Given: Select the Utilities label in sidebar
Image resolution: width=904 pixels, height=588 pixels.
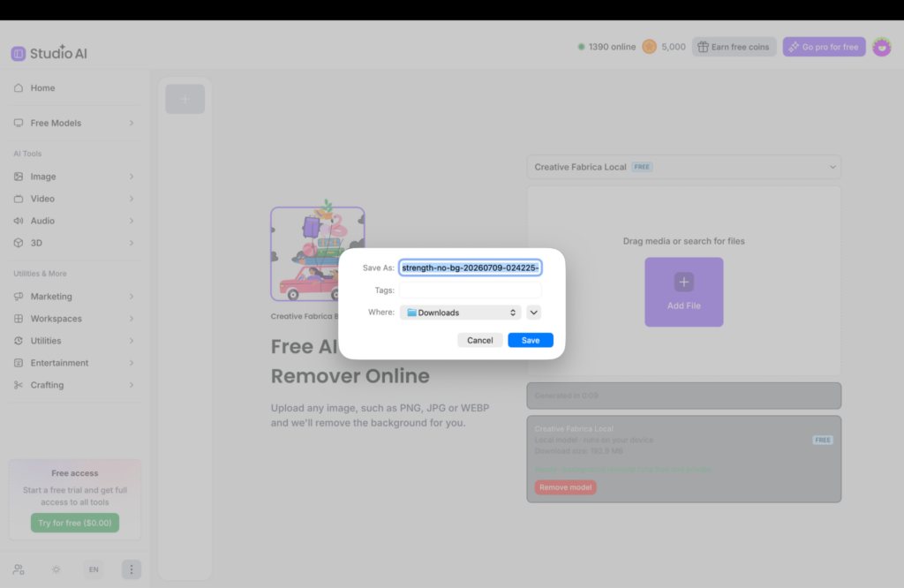Looking at the screenshot, I should click(46, 341).
